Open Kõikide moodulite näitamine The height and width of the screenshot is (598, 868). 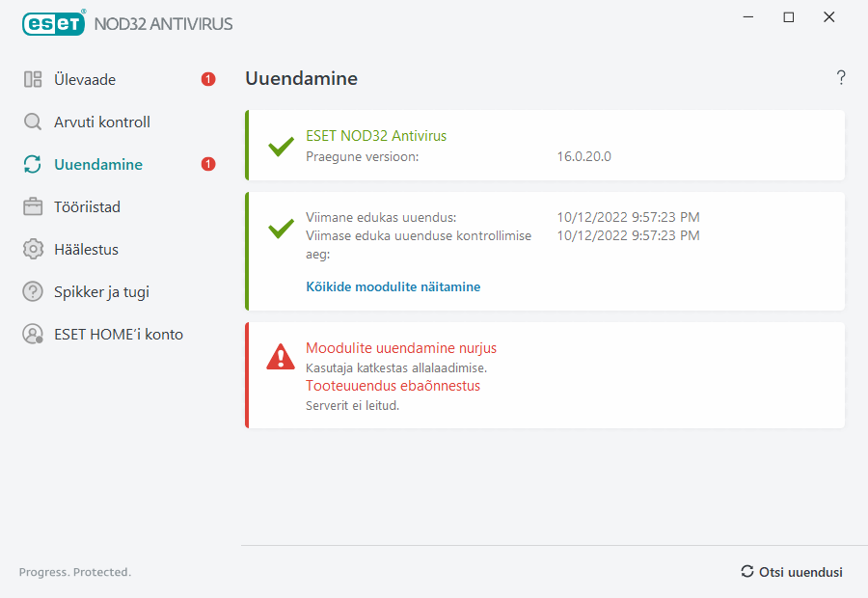[393, 286]
